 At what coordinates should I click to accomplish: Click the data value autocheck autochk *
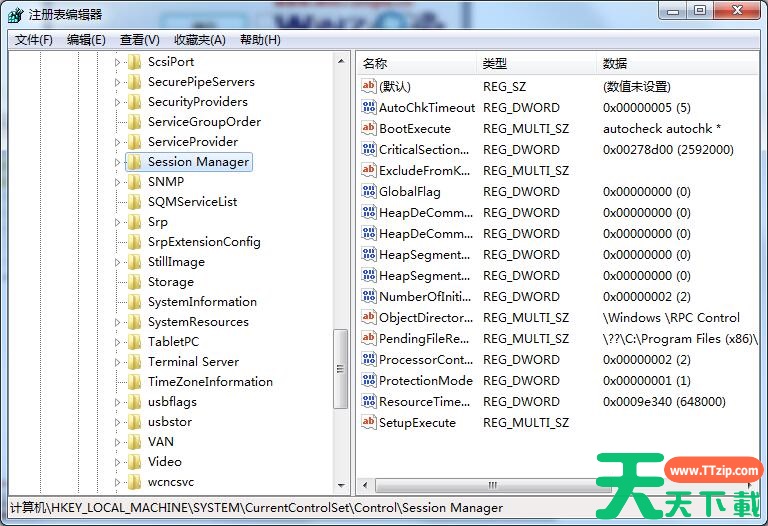[x=662, y=128]
